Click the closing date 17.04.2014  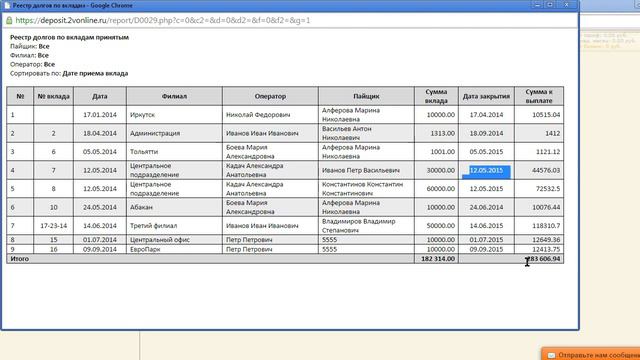(486, 115)
